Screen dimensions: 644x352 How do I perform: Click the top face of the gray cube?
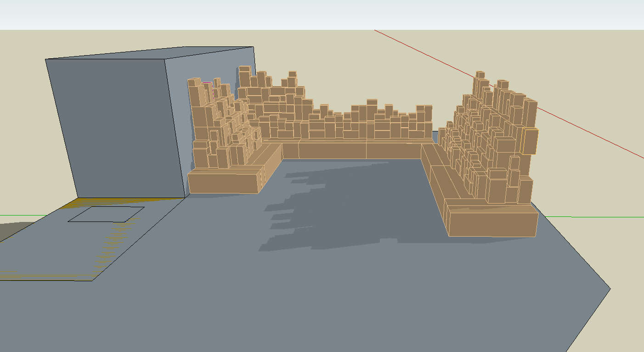click(x=152, y=52)
